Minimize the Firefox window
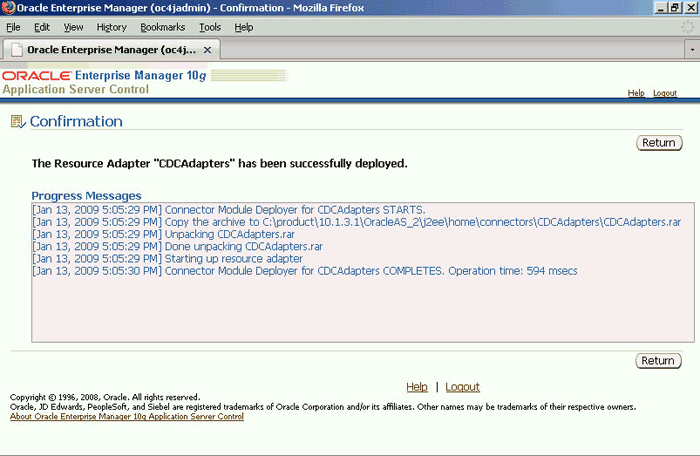This screenshot has width=700, height=456. tap(661, 8)
